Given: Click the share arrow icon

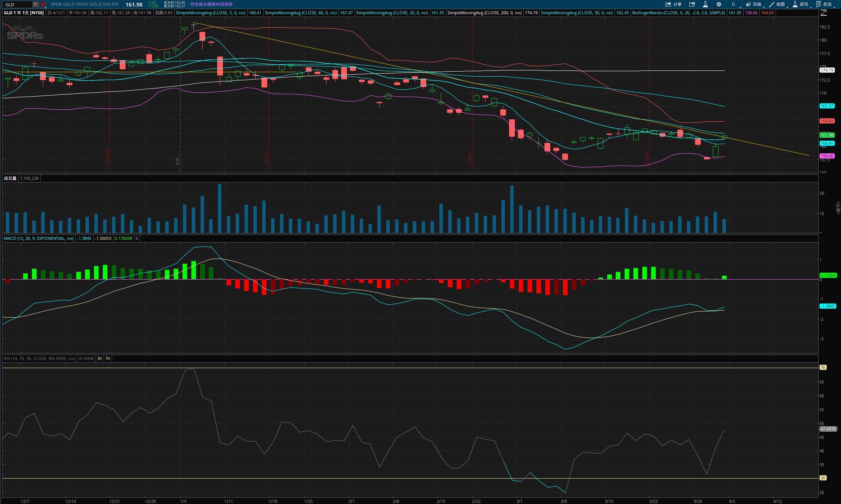Looking at the screenshot, I should (x=668, y=4).
